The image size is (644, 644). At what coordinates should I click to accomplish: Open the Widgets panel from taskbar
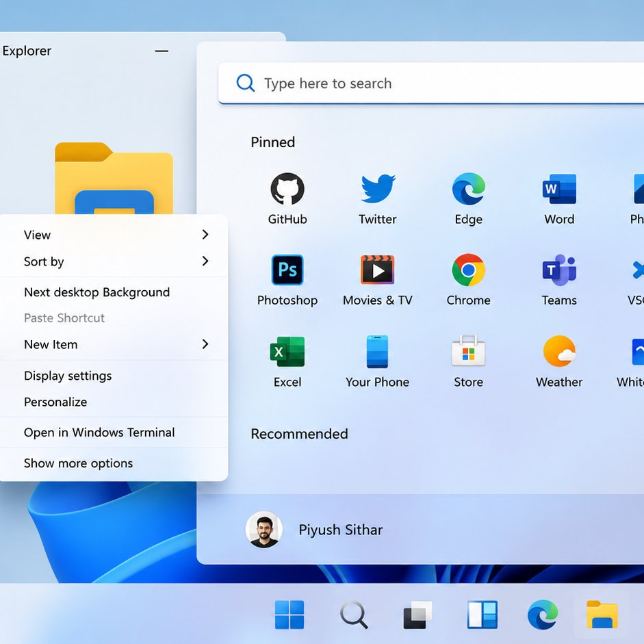click(482, 615)
